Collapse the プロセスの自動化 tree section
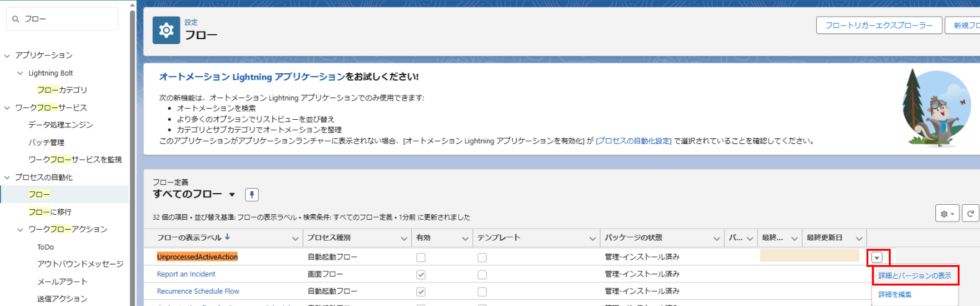The image size is (980, 306). pos(7,178)
